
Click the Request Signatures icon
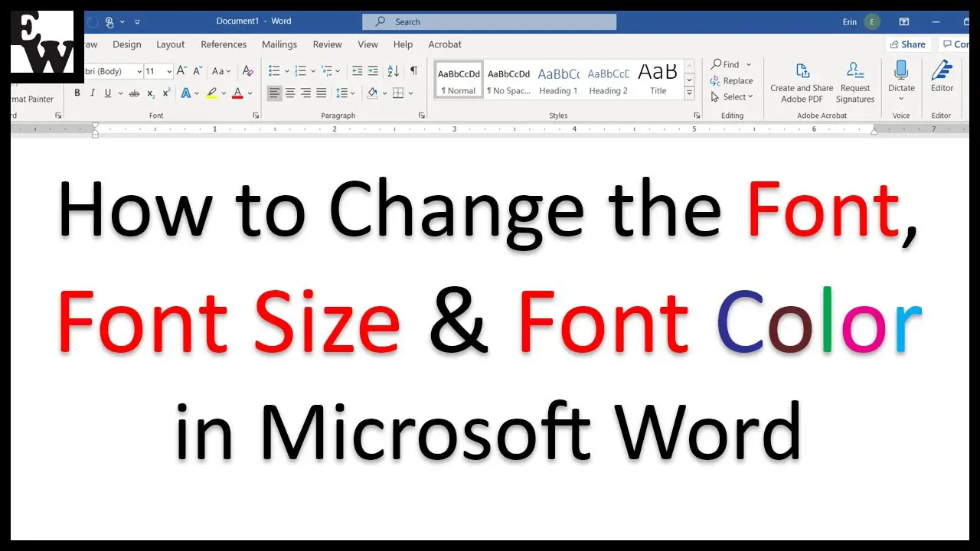coord(855,71)
